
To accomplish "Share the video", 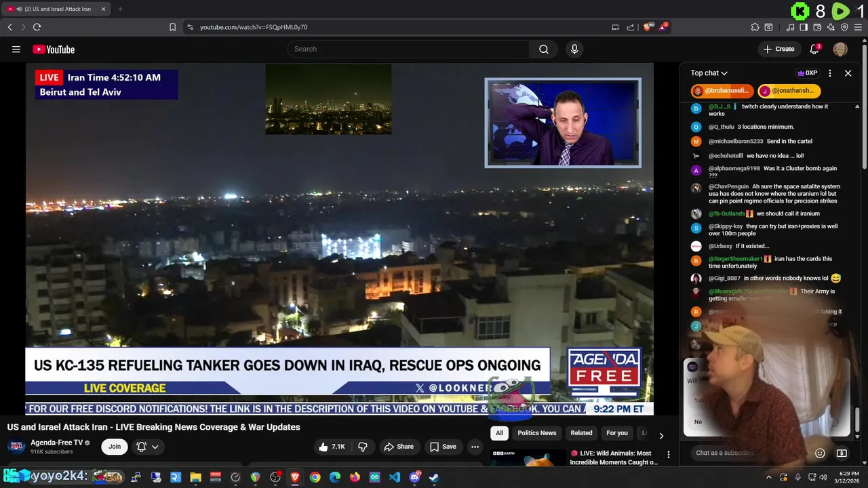I will (399, 447).
